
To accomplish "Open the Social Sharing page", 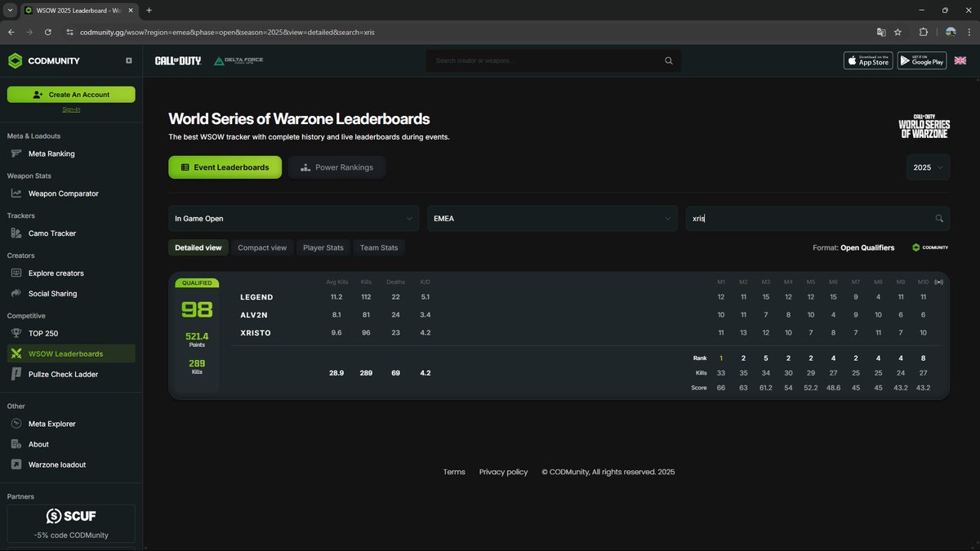I will (51, 293).
